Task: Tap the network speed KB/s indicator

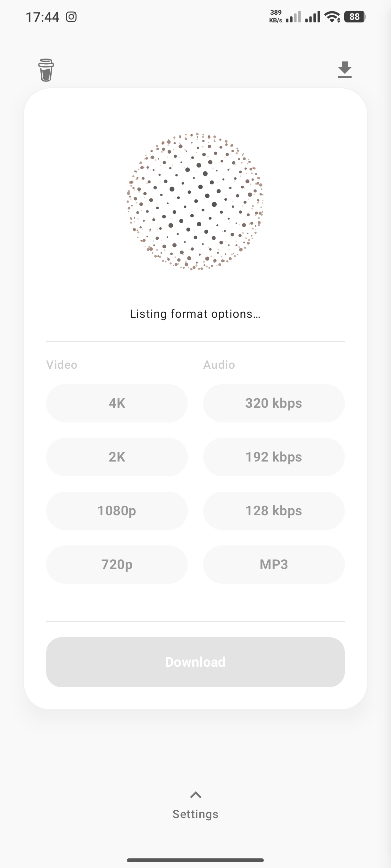Action: tap(276, 17)
